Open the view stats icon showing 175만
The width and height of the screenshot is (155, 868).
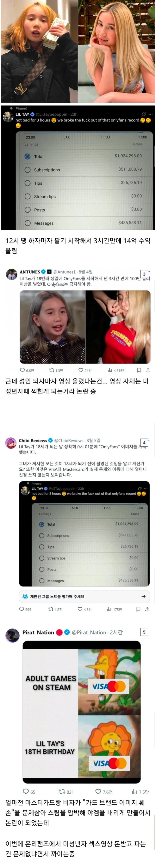109,609
